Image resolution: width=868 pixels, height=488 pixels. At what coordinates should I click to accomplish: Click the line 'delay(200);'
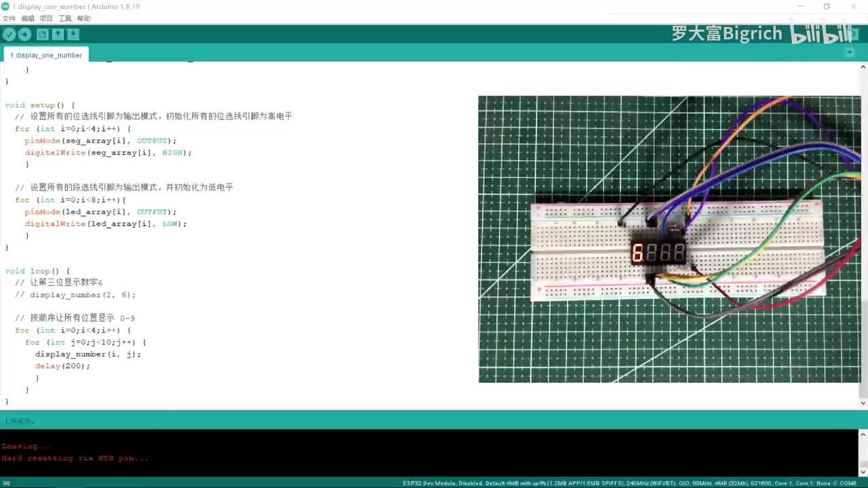click(x=62, y=366)
